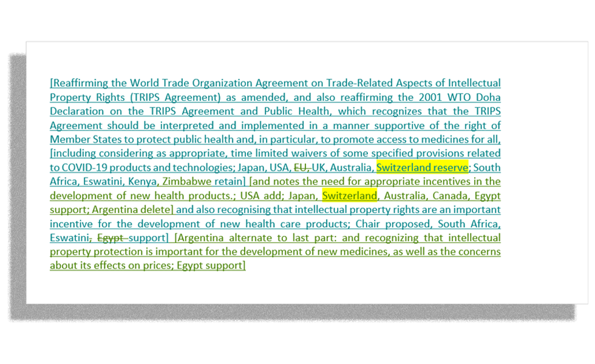
Task: Click 'Argentina delete]' text
Action: tap(132, 209)
